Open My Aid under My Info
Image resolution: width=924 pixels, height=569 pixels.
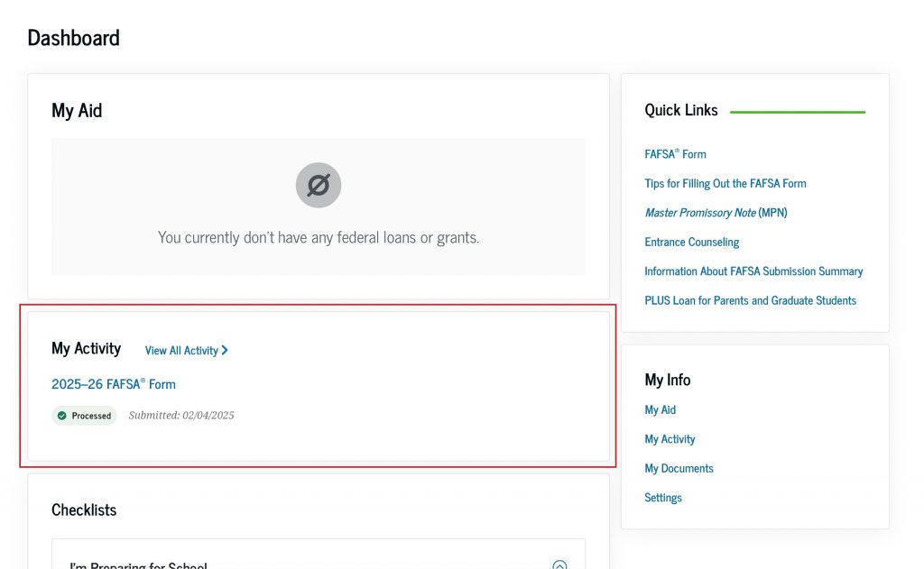(x=660, y=409)
